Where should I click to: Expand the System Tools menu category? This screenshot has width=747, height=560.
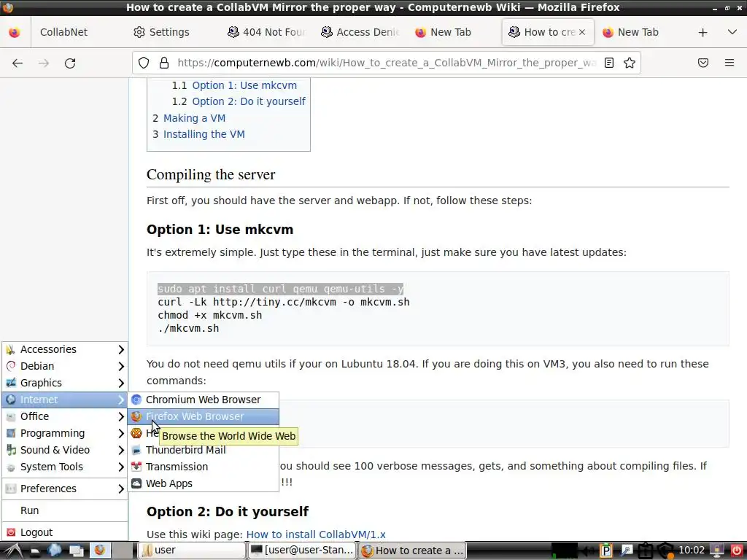(x=65, y=467)
